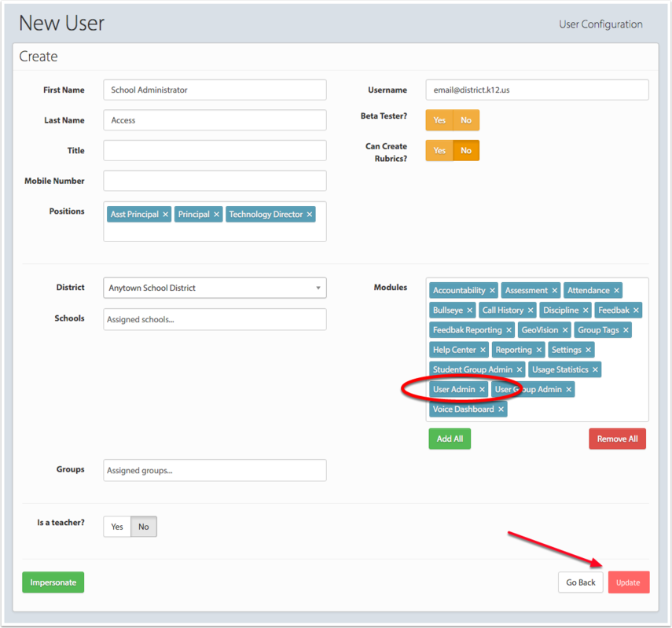Remove the User Group Admin module tag
This screenshot has height=628, width=672.
(569, 389)
